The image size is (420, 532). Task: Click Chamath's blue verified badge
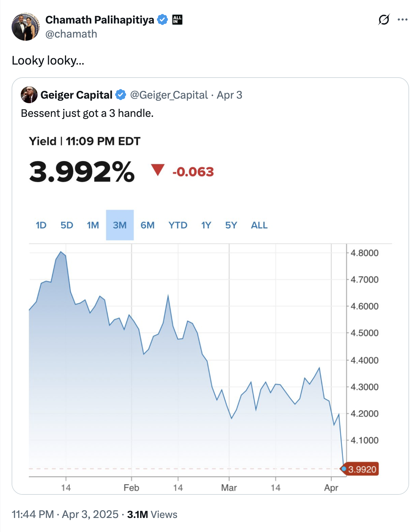[162, 20]
